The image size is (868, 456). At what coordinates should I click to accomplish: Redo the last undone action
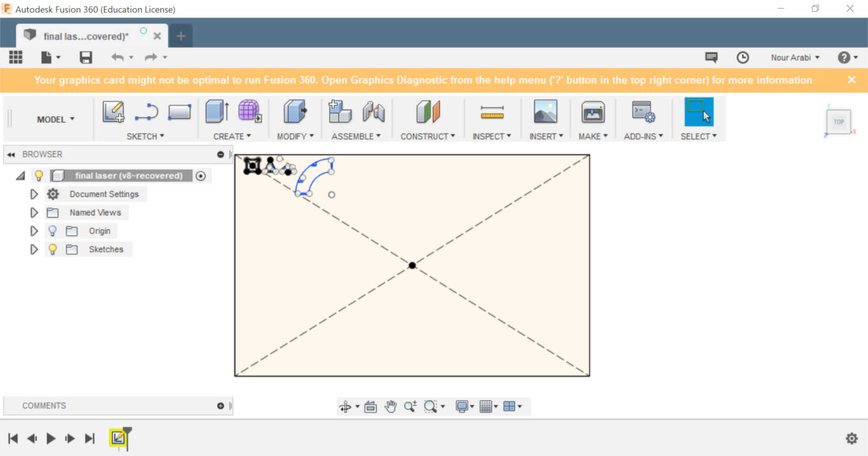[x=151, y=57]
